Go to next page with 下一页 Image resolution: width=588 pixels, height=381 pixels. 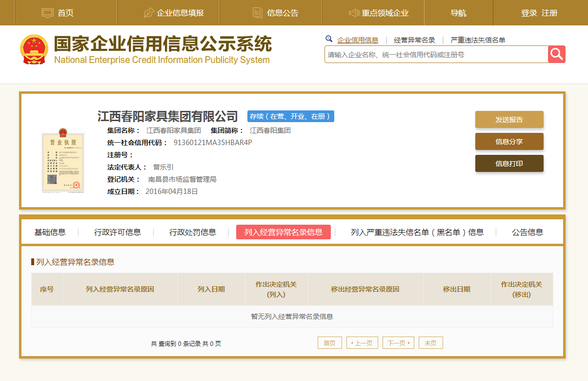click(398, 343)
